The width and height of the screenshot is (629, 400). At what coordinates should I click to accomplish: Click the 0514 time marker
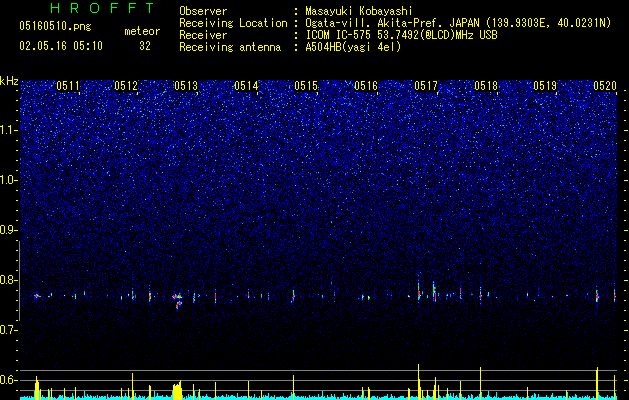coord(246,86)
